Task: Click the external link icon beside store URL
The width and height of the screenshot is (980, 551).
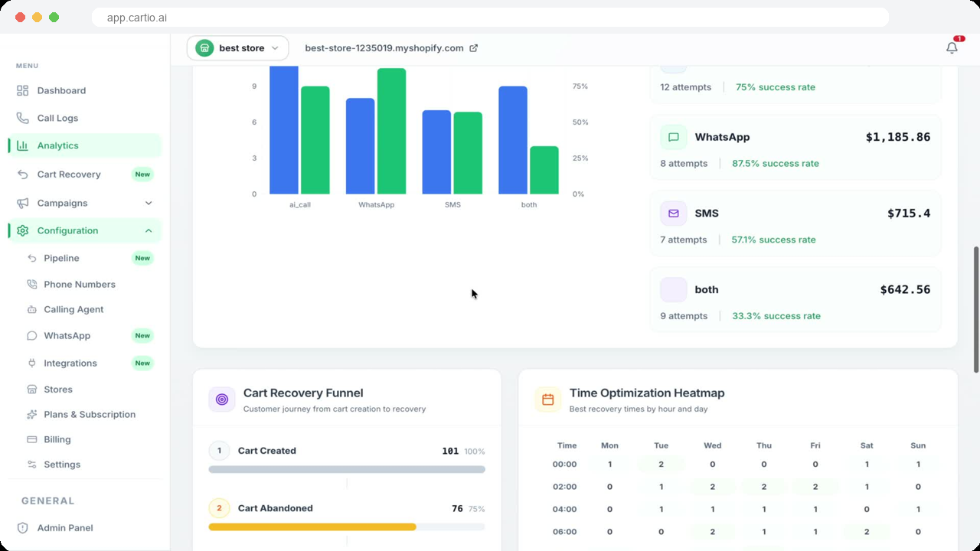Action: click(473, 48)
